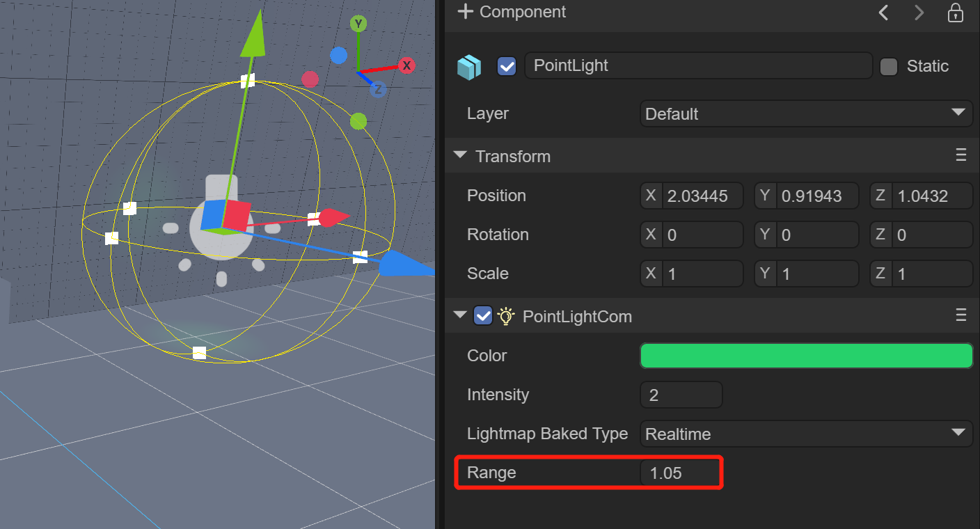Click the Intensity value field

click(x=681, y=395)
